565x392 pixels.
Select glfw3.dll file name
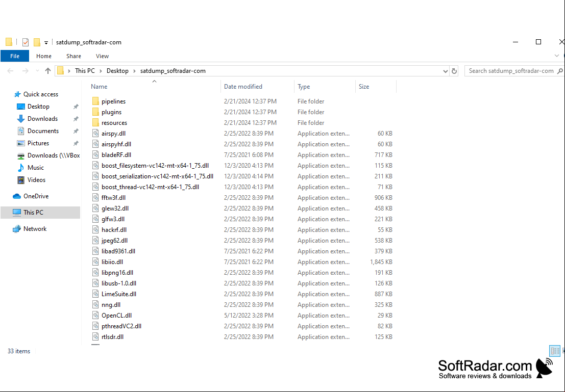113,219
